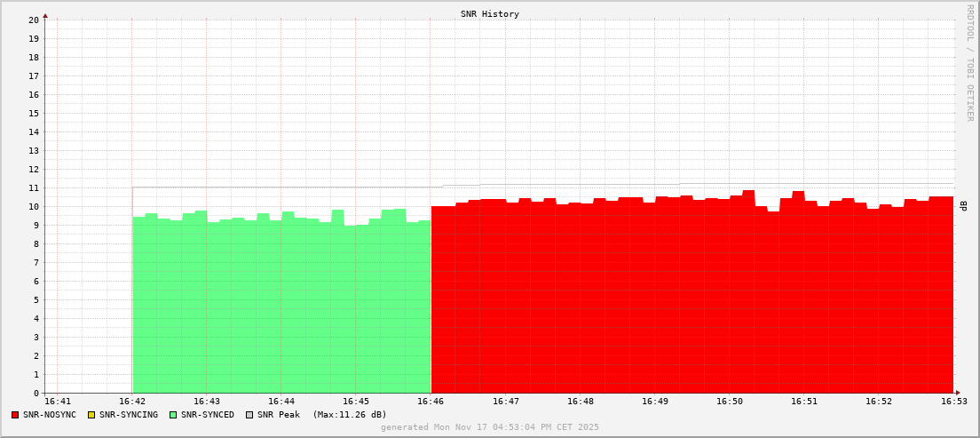
Task: Click the gray SNR Peak legend swatch
Action: [x=249, y=415]
